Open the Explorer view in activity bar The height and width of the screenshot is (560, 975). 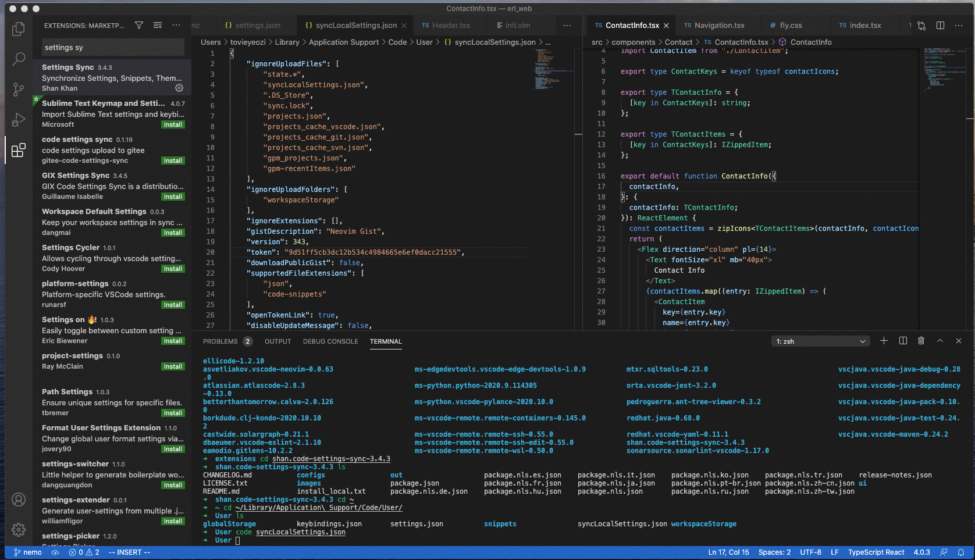pyautogui.click(x=19, y=28)
